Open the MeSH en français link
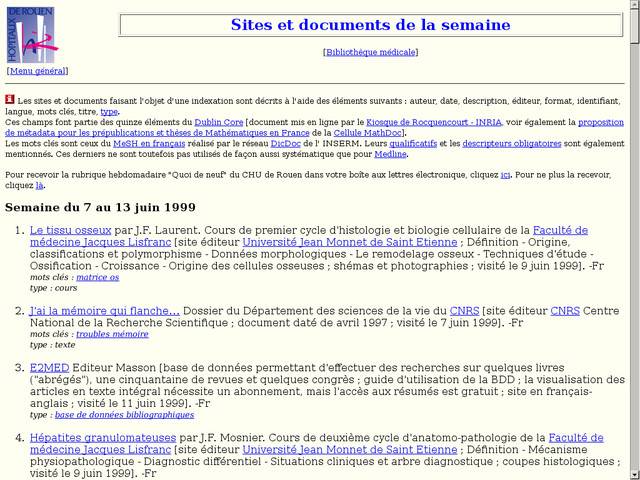This screenshot has width=640, height=480. pos(149,143)
